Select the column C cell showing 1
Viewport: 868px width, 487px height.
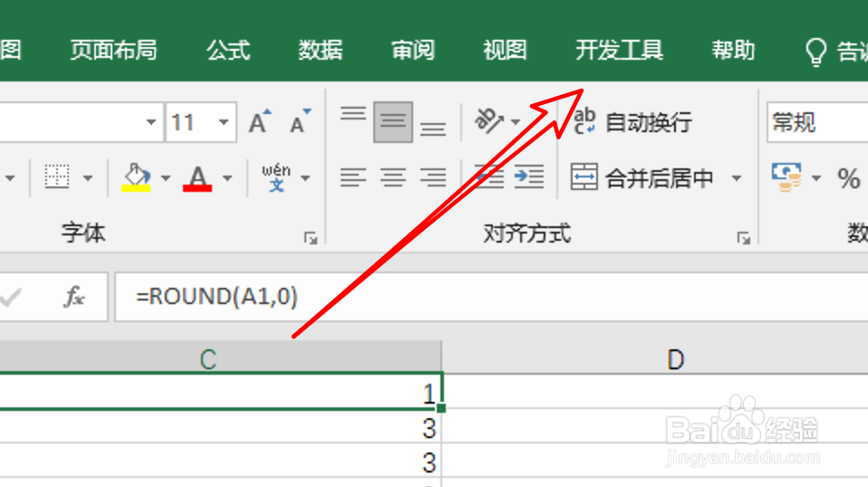click(220, 391)
